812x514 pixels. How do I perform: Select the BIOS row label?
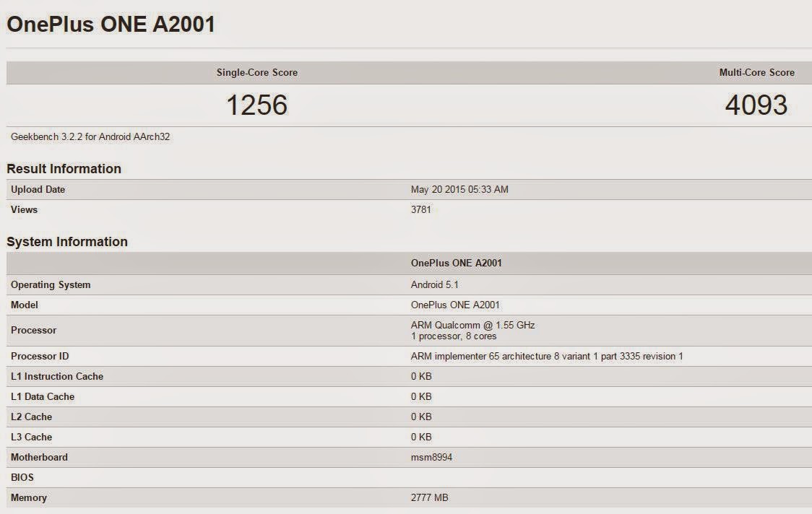point(22,477)
